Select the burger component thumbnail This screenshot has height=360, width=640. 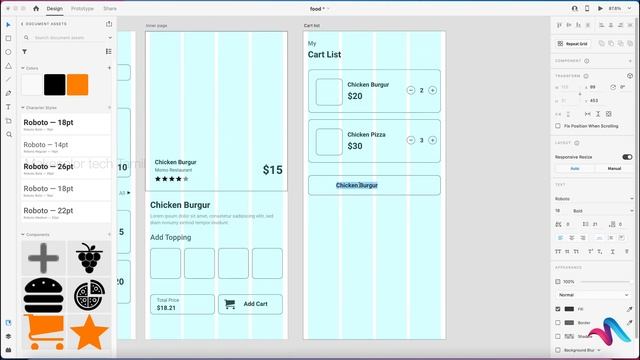43,295
